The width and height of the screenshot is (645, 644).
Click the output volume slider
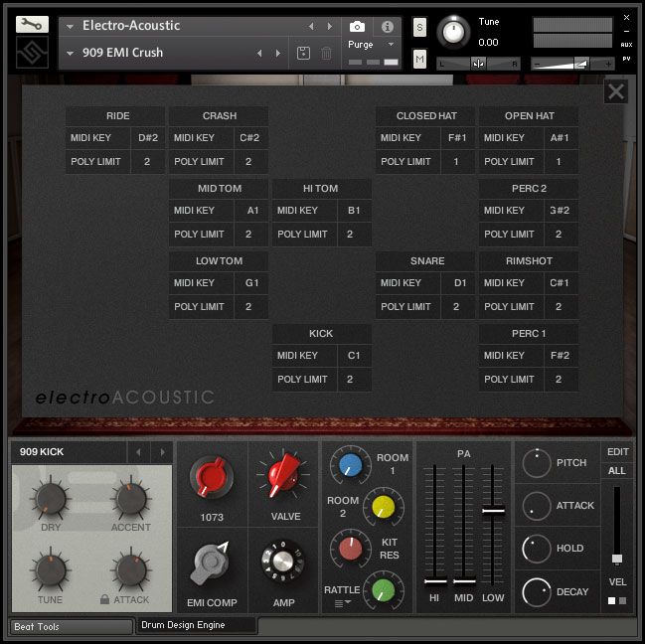coord(572,64)
